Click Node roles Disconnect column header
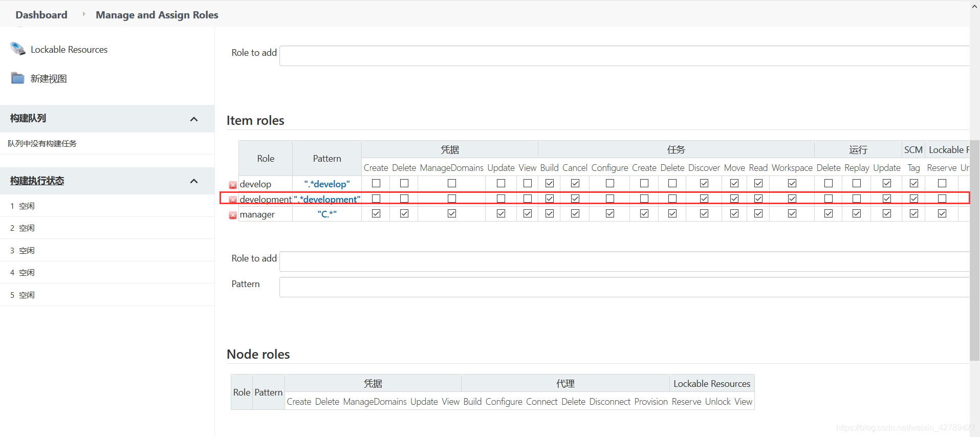980x437 pixels. pyautogui.click(x=609, y=402)
